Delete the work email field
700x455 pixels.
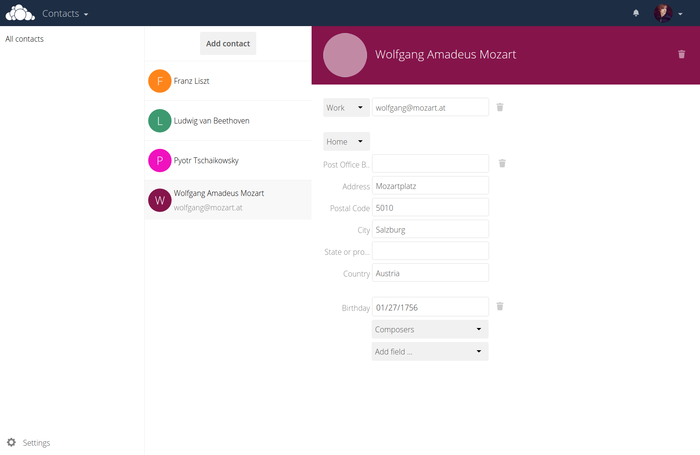500,107
